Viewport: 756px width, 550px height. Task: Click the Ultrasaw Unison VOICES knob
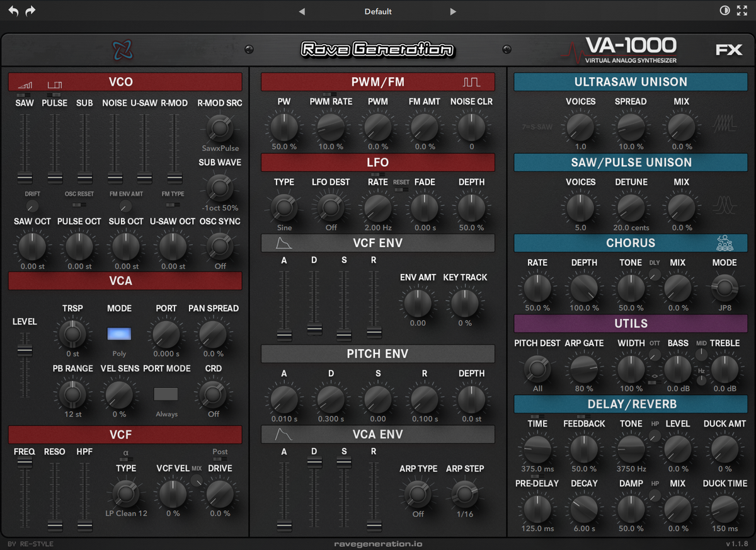[x=580, y=127]
